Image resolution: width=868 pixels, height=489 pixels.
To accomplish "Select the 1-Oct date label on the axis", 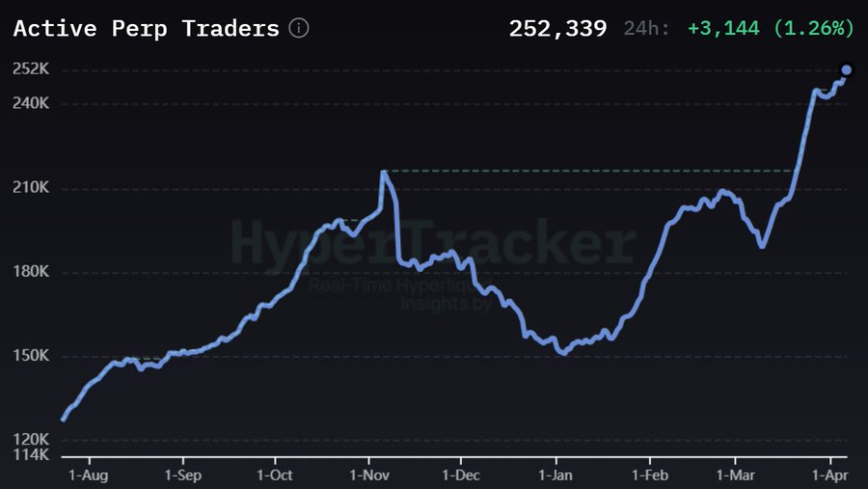I will pyautogui.click(x=275, y=475).
